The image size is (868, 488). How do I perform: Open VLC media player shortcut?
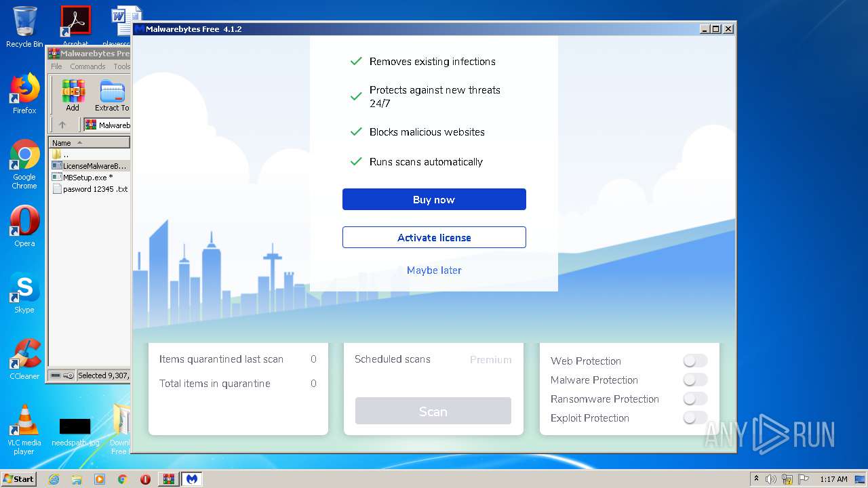point(24,430)
